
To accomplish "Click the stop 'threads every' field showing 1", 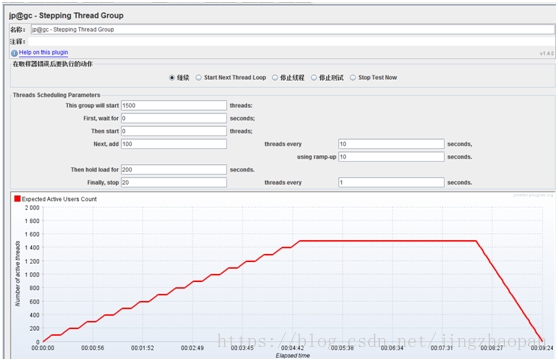I will [391, 182].
